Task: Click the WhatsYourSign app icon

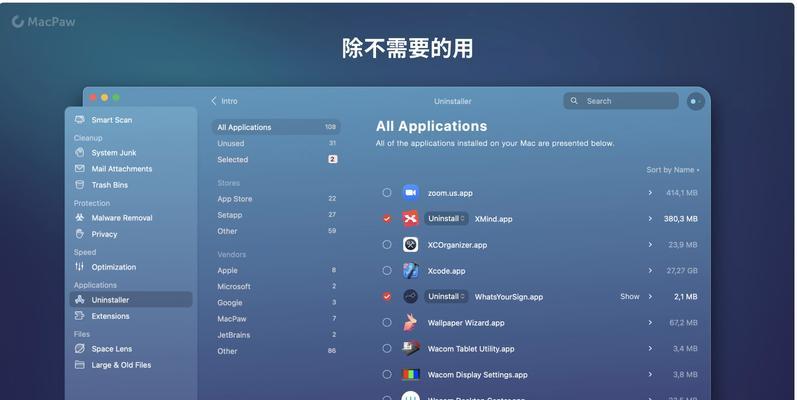Action: [x=411, y=296]
